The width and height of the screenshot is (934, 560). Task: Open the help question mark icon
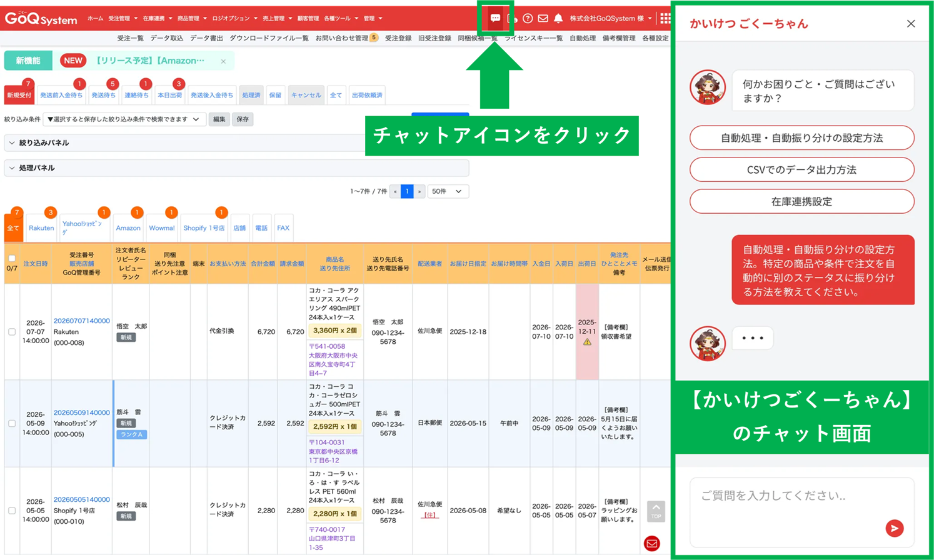[528, 18]
